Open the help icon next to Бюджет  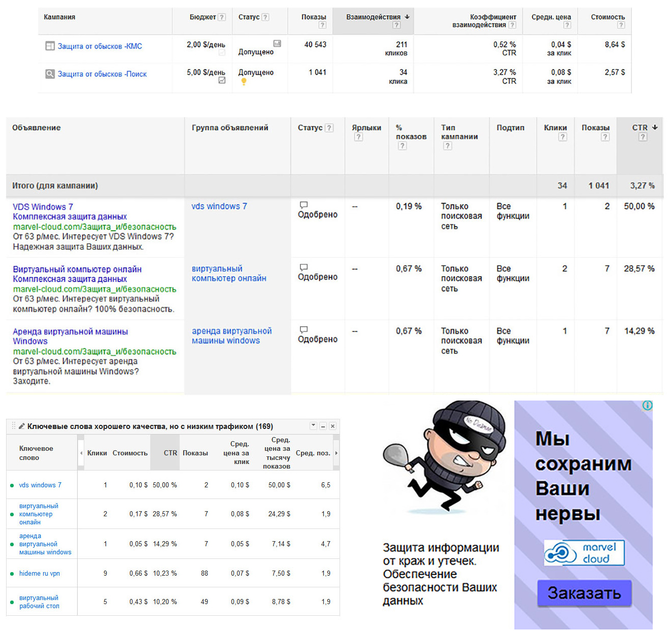point(222,17)
